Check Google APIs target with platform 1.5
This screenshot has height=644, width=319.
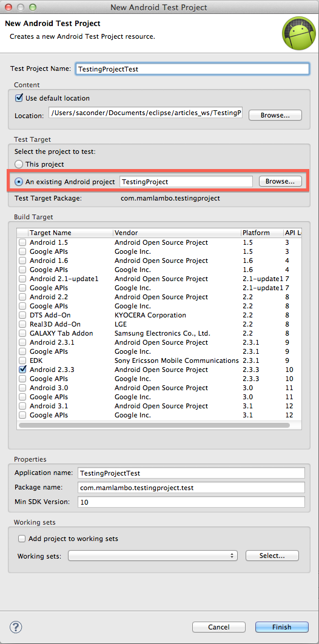pos(22,252)
